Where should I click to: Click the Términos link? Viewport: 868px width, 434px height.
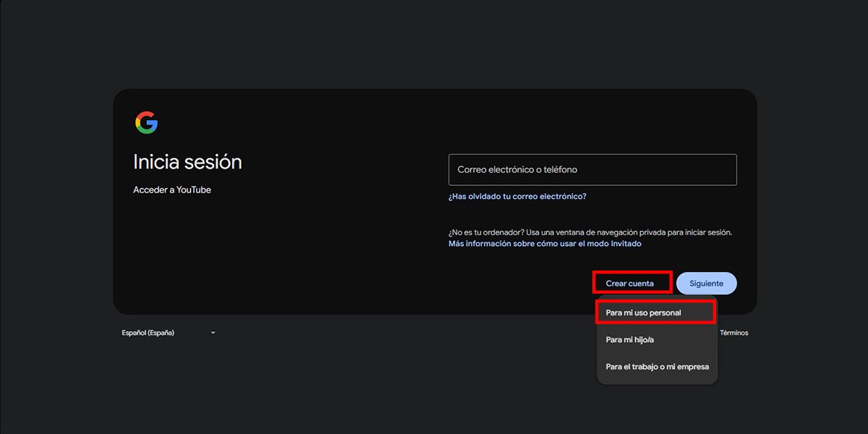[x=735, y=332]
